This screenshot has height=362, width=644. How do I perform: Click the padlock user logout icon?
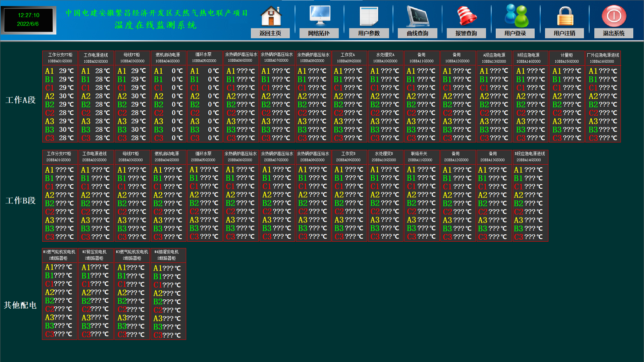[565, 16]
